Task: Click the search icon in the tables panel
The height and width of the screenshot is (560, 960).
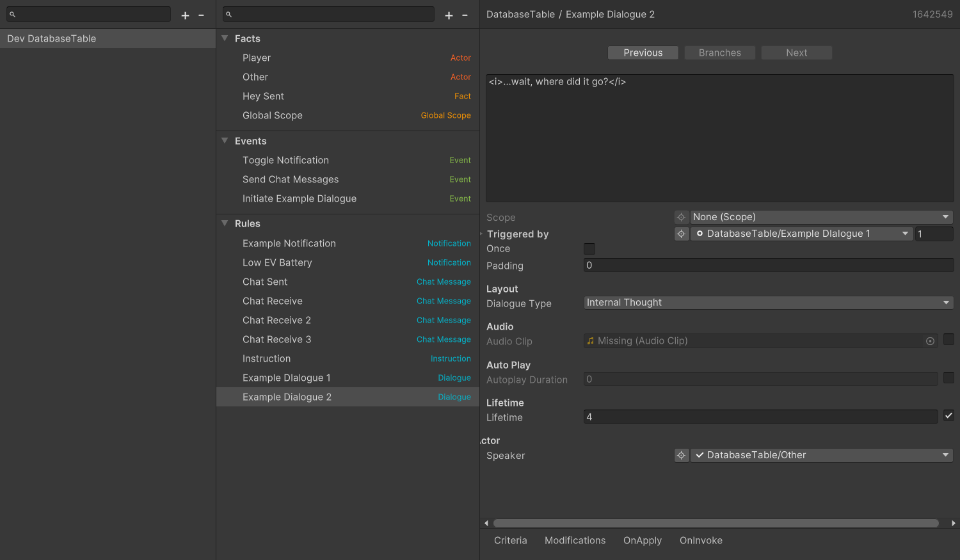Action: 12,14
